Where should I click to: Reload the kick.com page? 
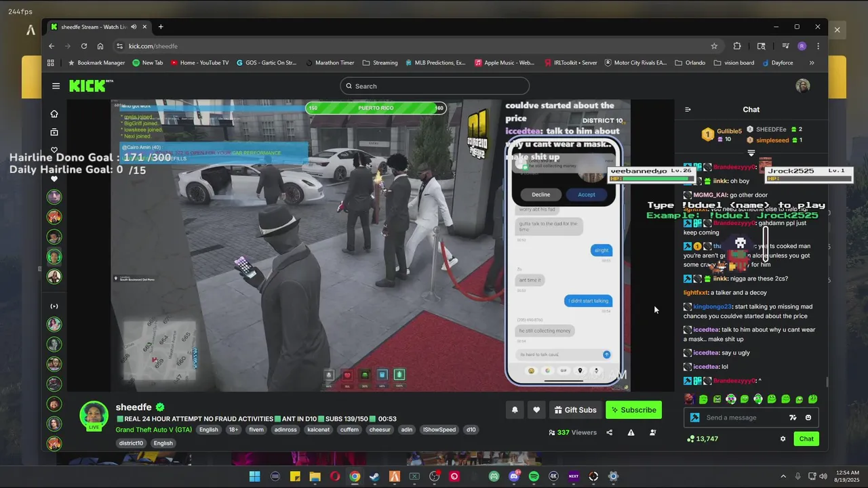click(x=84, y=46)
